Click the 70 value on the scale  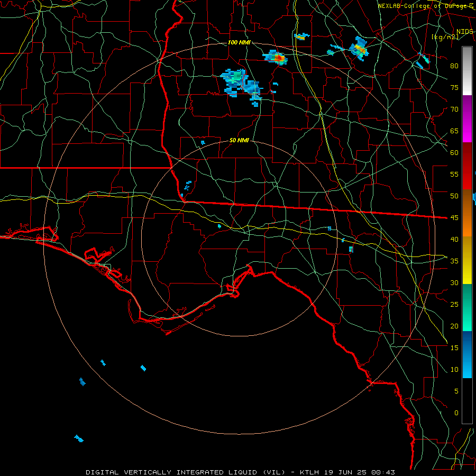[454, 109]
